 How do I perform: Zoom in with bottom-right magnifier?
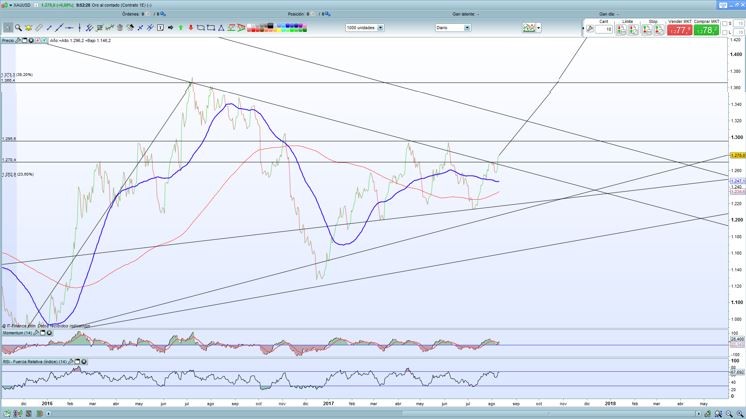(x=740, y=414)
